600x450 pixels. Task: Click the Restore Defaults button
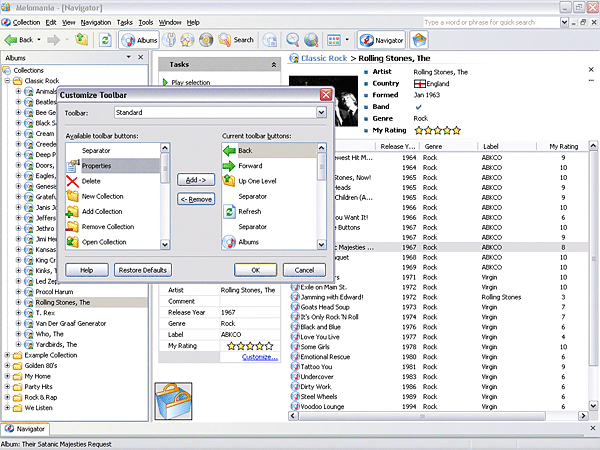(141, 270)
